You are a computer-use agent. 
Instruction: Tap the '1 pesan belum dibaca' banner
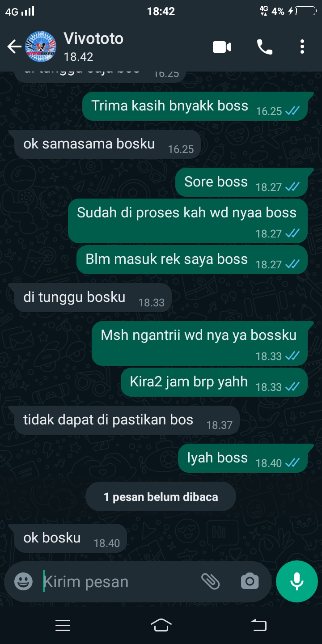[x=161, y=496]
